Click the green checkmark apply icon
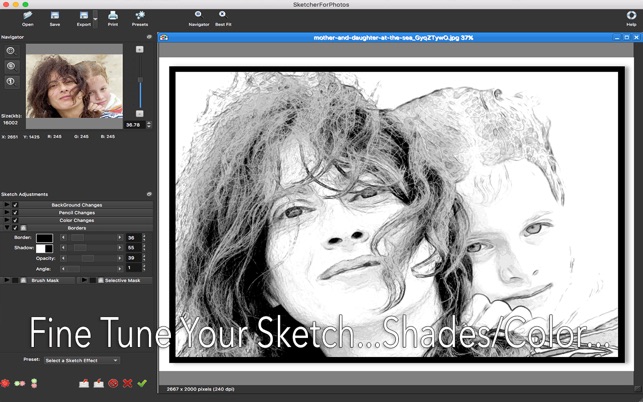 [142, 383]
